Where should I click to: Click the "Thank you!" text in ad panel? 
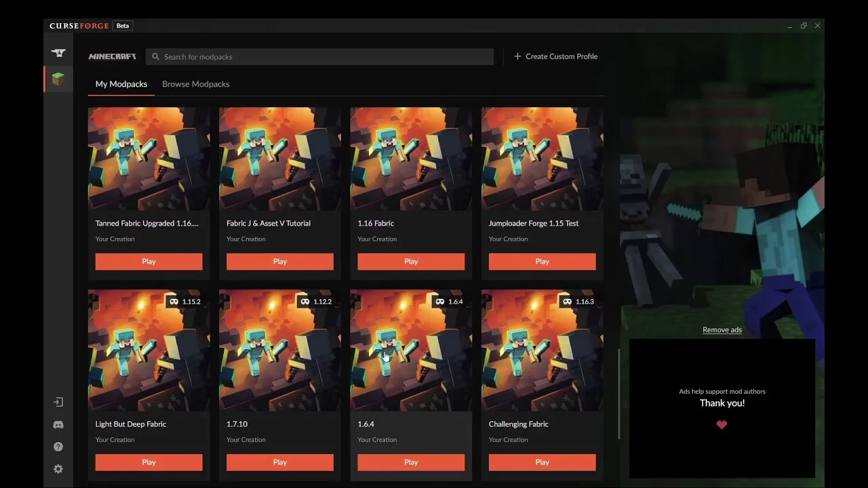coord(722,403)
